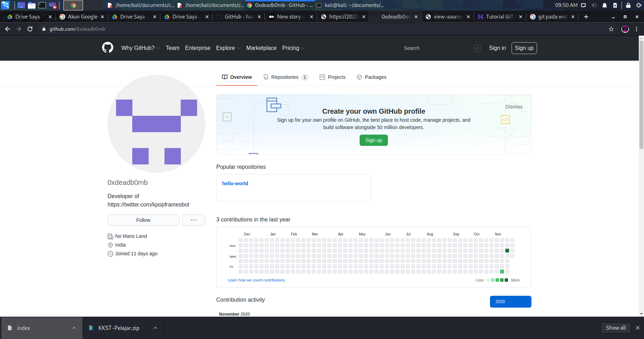
Task: Open Chrome three-dot menu
Action: pyautogui.click(x=637, y=29)
